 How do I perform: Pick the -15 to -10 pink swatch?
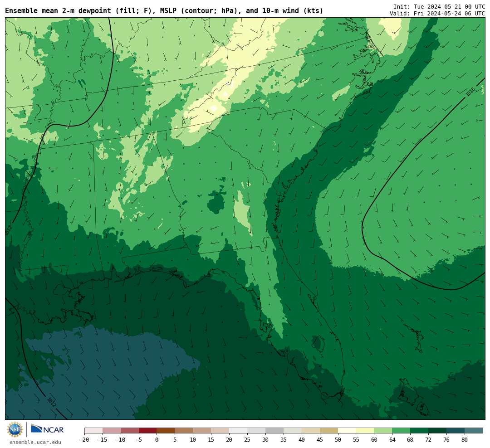(112, 431)
